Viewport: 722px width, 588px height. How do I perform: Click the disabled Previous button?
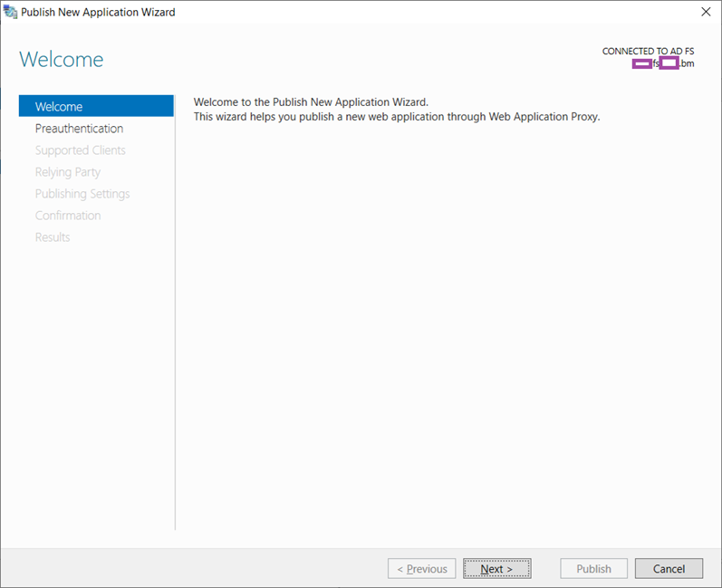[x=422, y=569]
